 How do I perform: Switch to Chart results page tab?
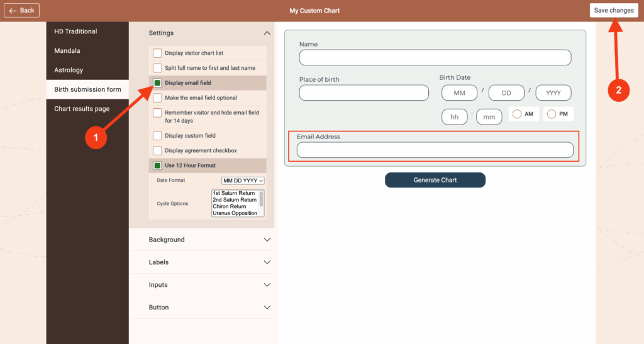(82, 109)
